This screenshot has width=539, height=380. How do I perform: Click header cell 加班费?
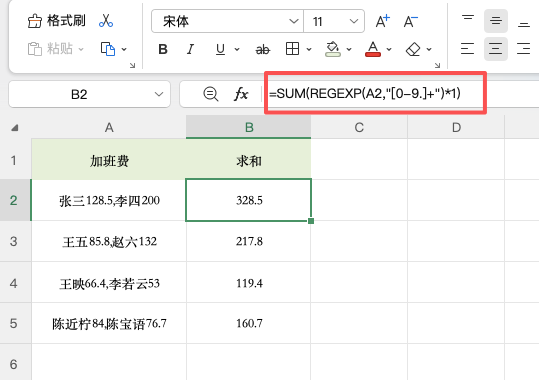tap(109, 160)
